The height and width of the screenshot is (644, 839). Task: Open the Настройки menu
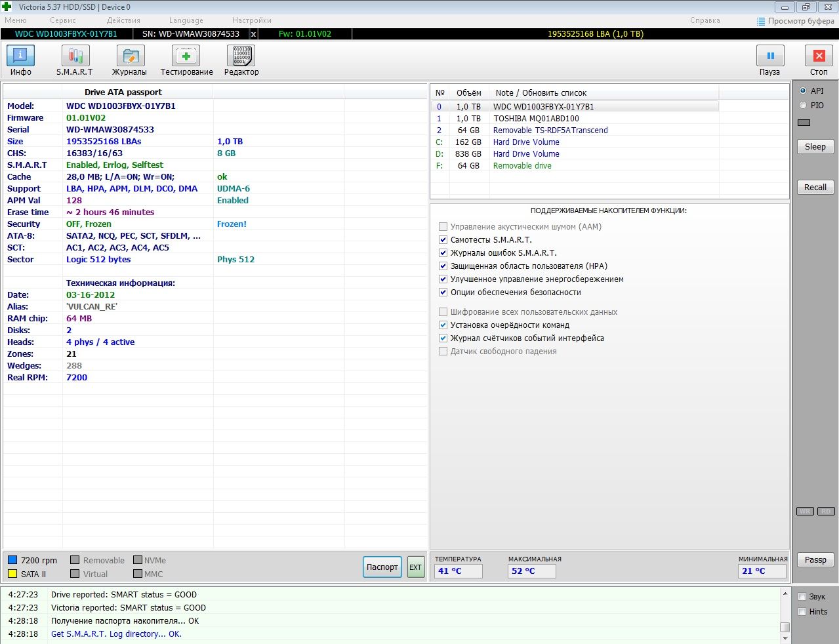point(252,21)
